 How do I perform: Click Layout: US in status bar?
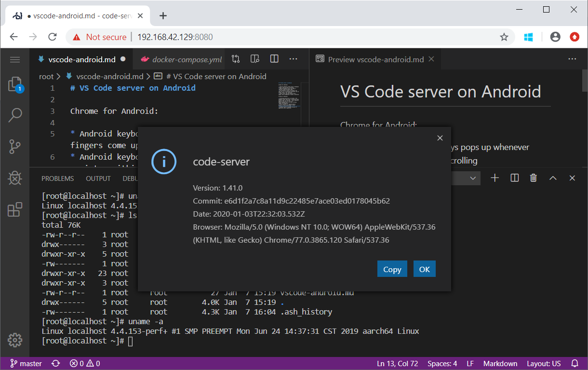tap(544, 364)
